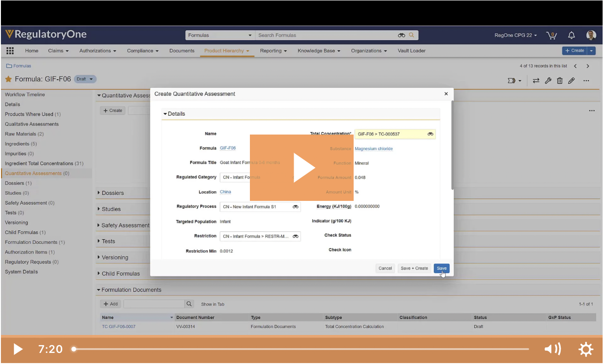
Task: Open the Knowledge Base menu
Action: 319,51
